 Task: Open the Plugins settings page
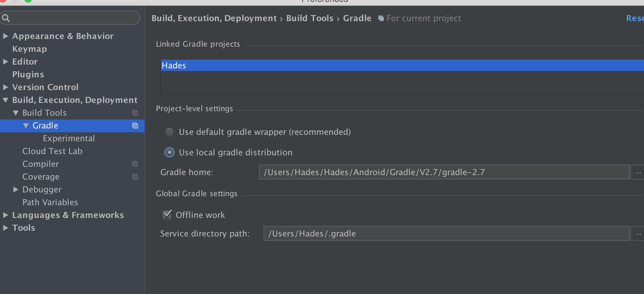28,75
